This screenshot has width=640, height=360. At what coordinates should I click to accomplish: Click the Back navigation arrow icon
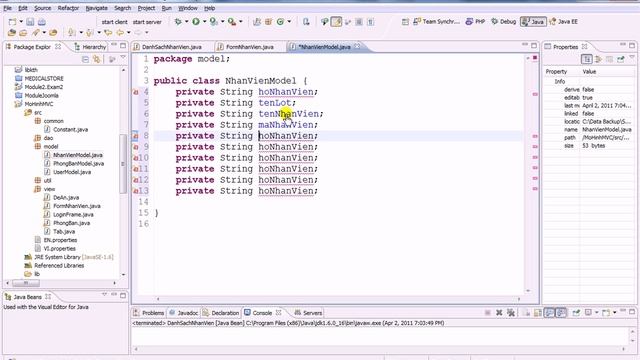(x=120, y=33)
